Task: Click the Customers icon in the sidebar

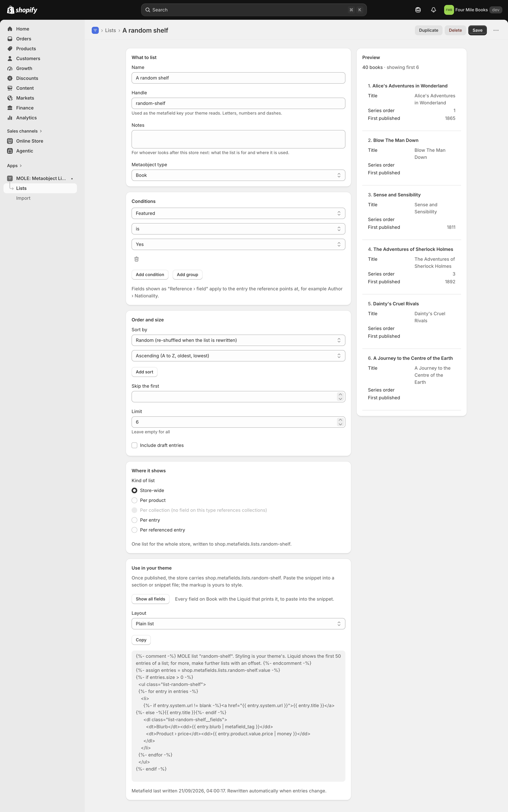Action: [10, 58]
